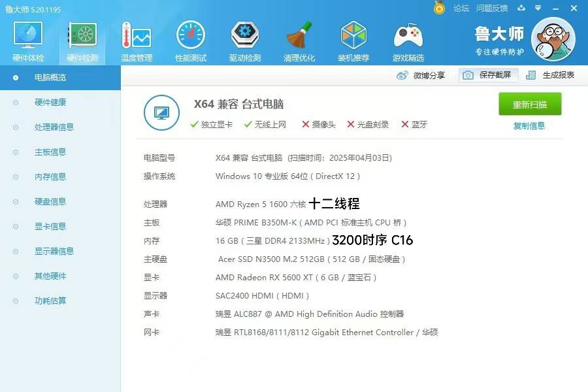
Task: Click network card value 瑞昱 RTL8168
Action: [327, 333]
